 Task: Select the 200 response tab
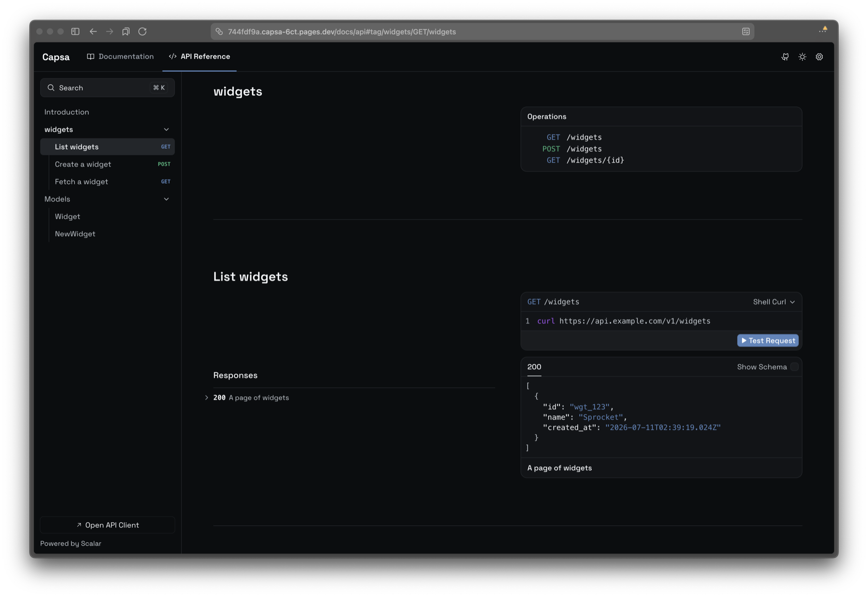[x=534, y=367]
